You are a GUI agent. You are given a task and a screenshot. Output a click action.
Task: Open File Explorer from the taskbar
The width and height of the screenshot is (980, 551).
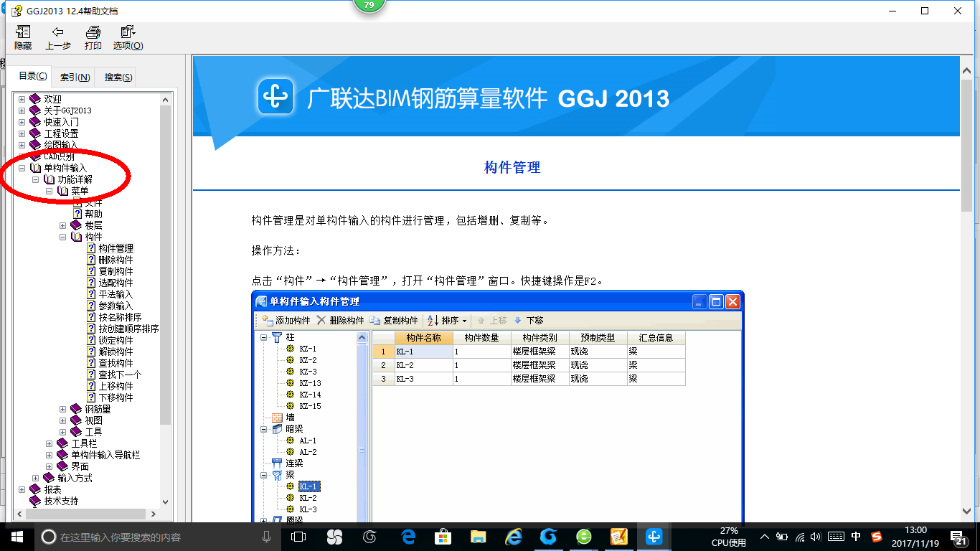tap(478, 537)
